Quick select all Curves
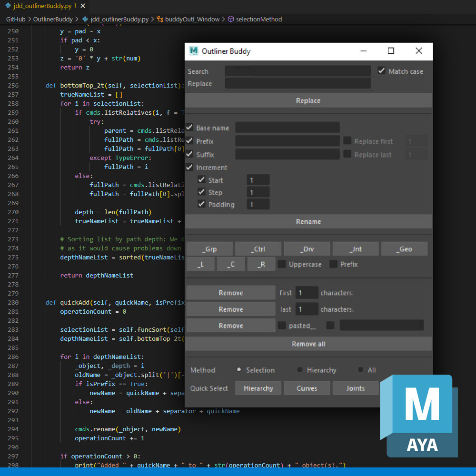Image resolution: width=476 pixels, height=476 pixels. tap(307, 388)
